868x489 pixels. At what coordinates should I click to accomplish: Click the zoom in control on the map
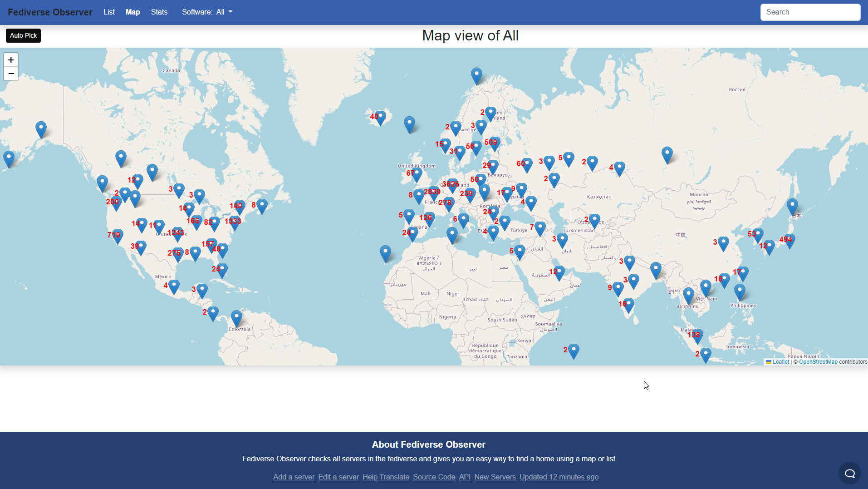point(10,60)
